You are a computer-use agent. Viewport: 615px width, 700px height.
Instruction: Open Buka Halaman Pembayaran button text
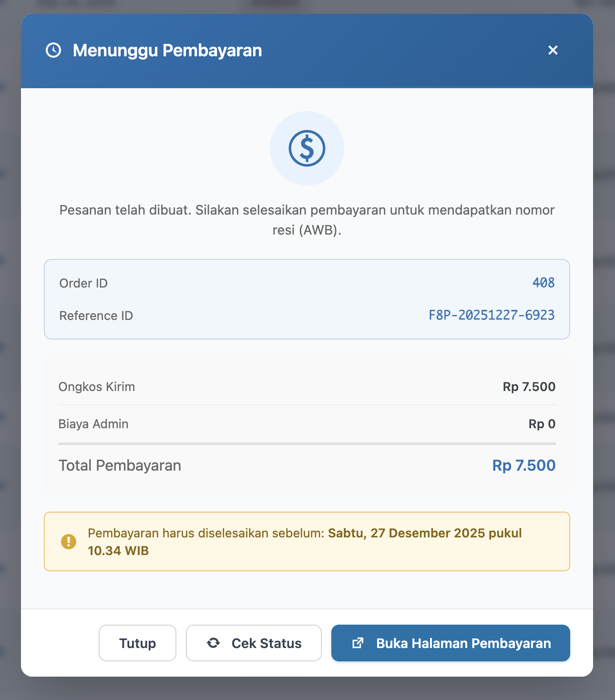tap(463, 643)
